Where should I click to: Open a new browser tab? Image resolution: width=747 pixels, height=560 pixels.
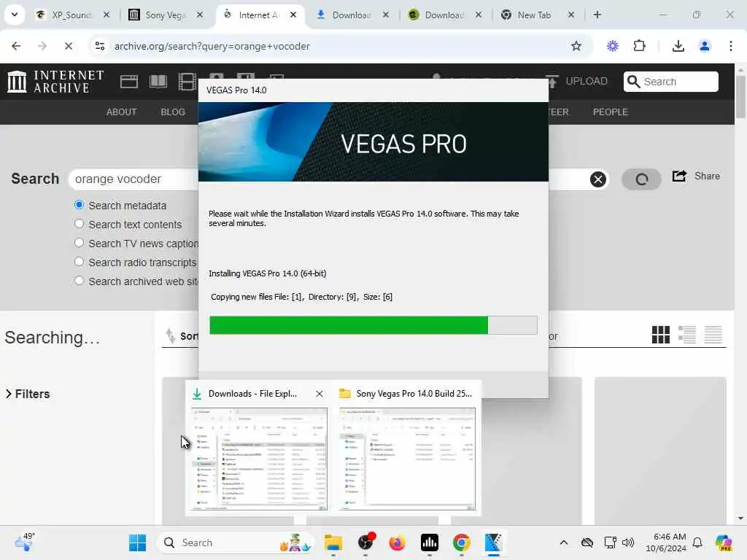point(597,15)
